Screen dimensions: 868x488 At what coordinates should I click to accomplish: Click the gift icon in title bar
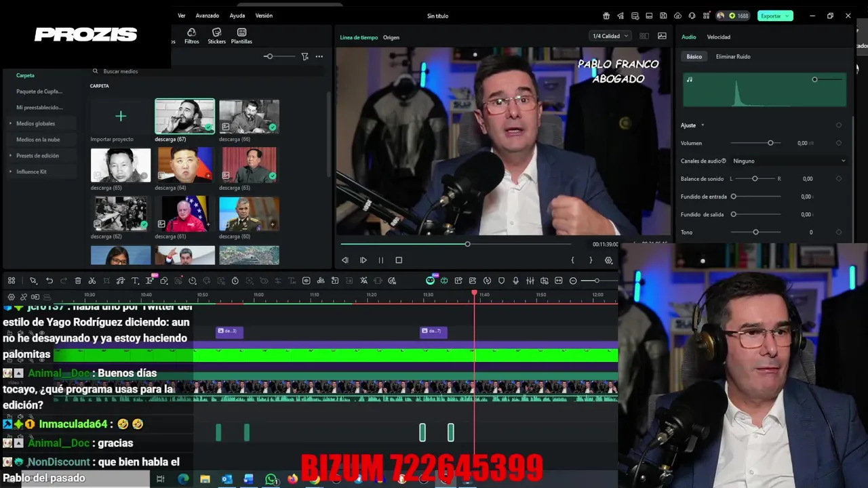click(x=606, y=16)
